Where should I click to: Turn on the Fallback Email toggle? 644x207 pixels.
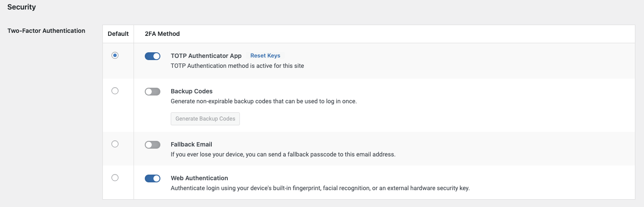tap(153, 145)
